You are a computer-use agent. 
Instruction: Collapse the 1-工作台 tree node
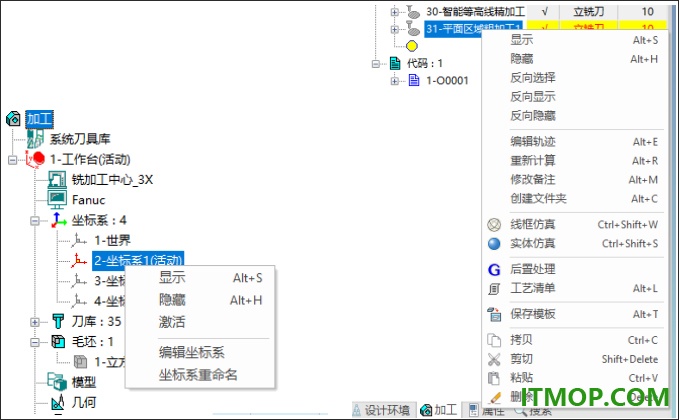click(x=13, y=160)
